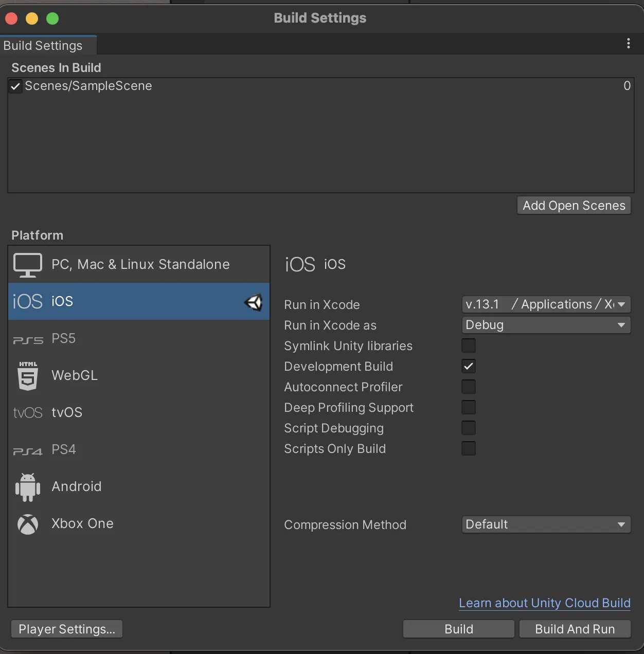Screen dimensions: 644x654
Task: Enable Symlink Unity libraries checkbox
Action: 469,346
